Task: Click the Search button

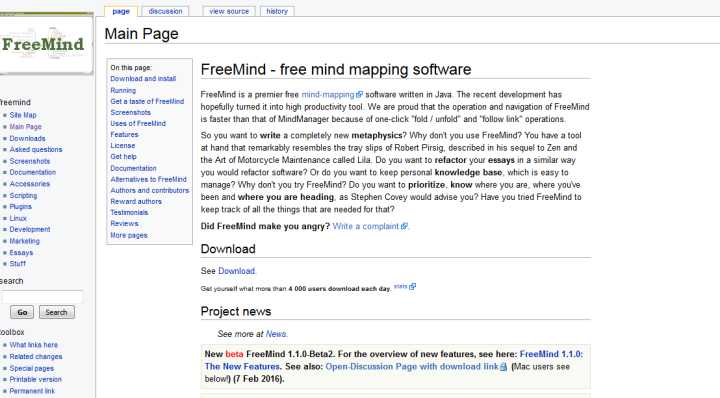Action: coord(56,312)
